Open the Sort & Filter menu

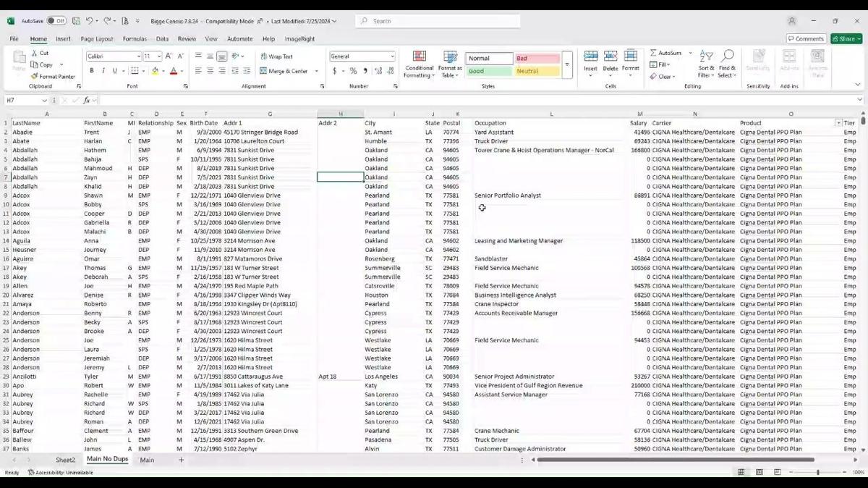tap(706, 64)
